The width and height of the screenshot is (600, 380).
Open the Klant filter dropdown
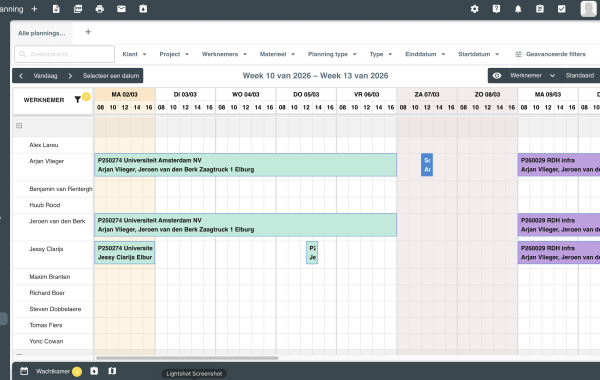click(x=134, y=54)
